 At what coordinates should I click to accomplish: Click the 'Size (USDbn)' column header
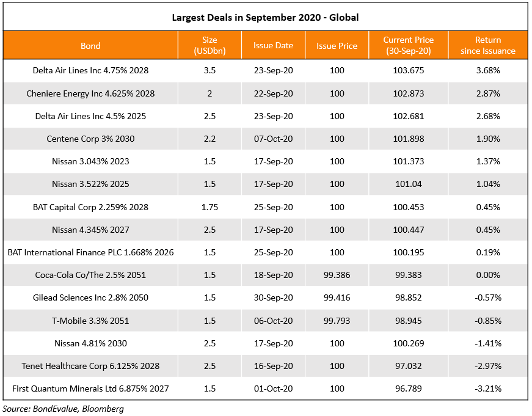[210, 45]
